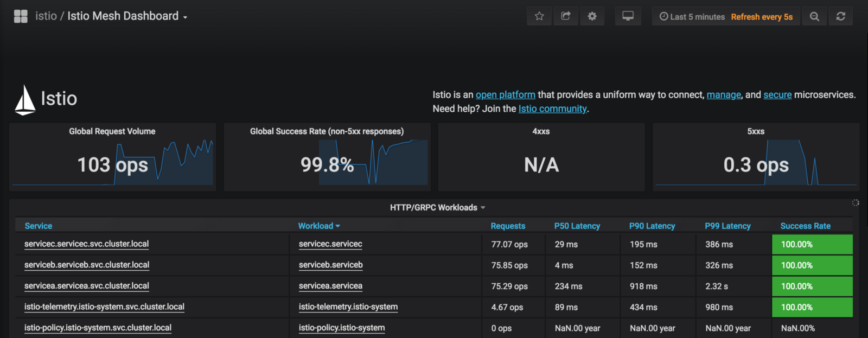Sort by Success Rate column header

click(805, 226)
